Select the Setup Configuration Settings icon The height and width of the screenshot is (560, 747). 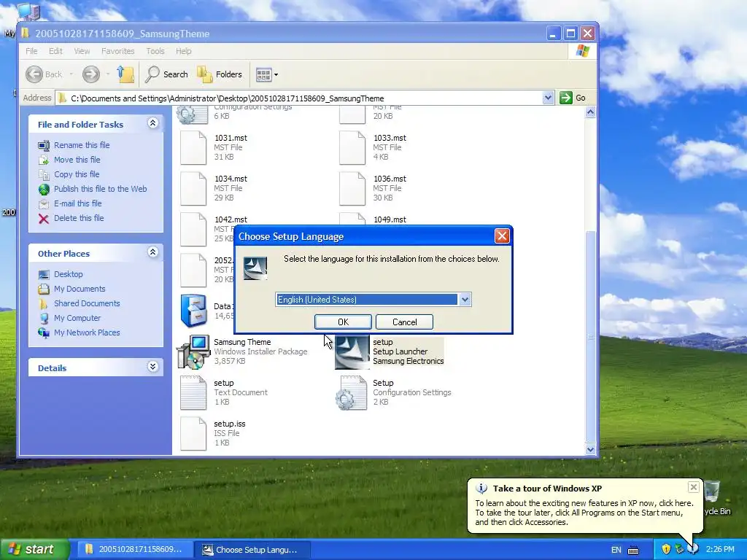click(x=352, y=393)
